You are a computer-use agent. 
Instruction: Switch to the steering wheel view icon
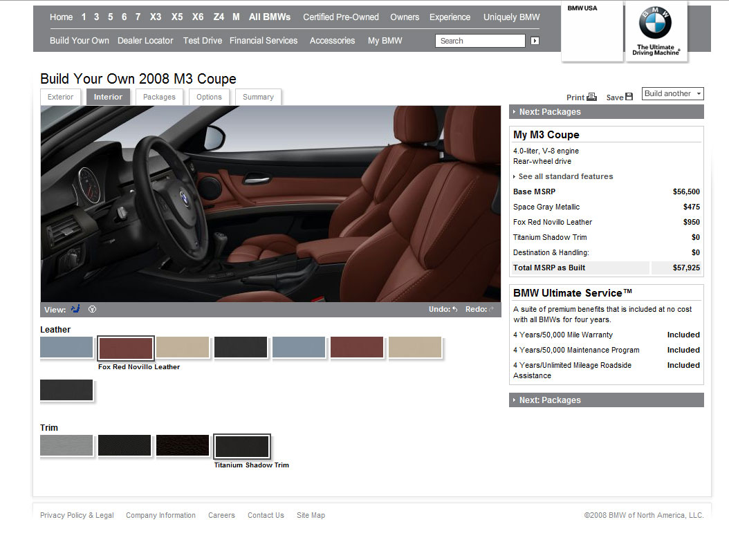pos(93,309)
